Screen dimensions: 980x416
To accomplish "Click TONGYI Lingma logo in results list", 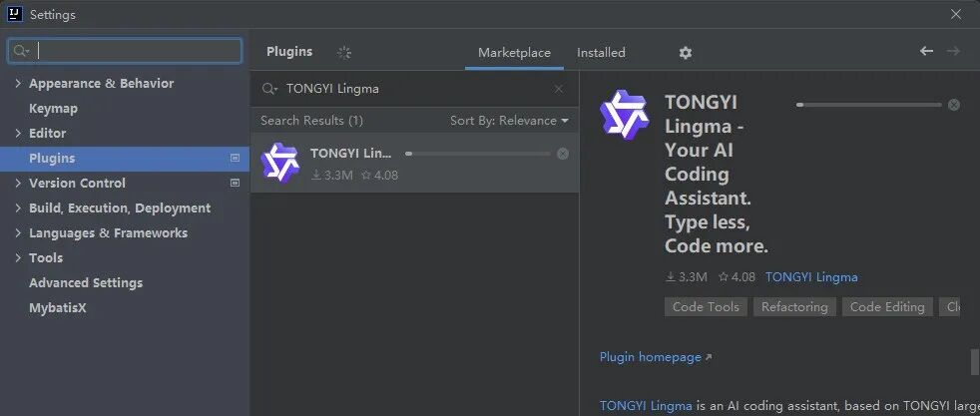I will (279, 163).
